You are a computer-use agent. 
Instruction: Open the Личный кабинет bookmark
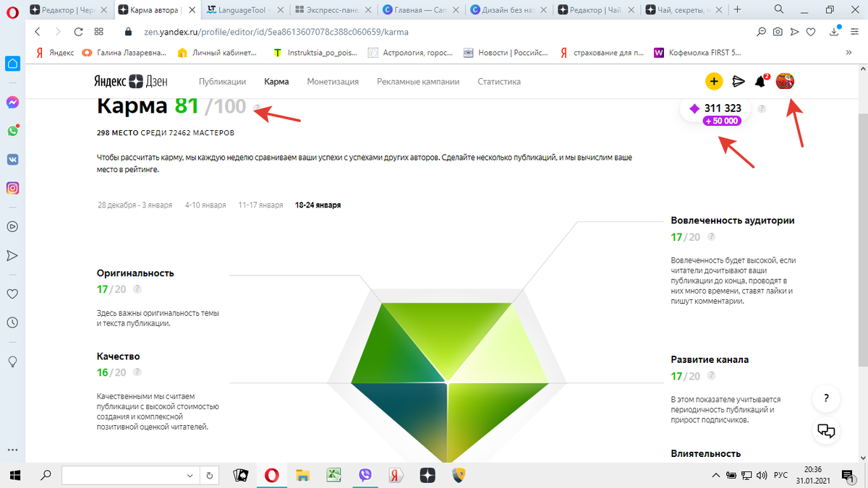[x=217, y=53]
